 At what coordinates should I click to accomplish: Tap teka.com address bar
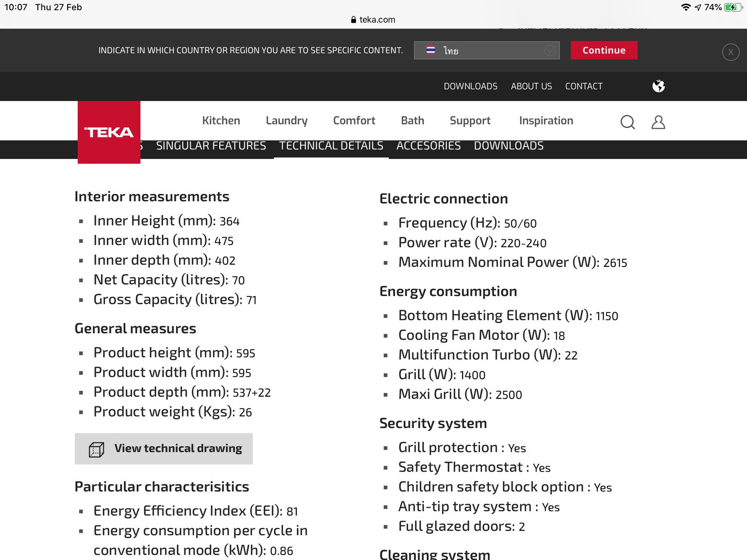click(373, 20)
